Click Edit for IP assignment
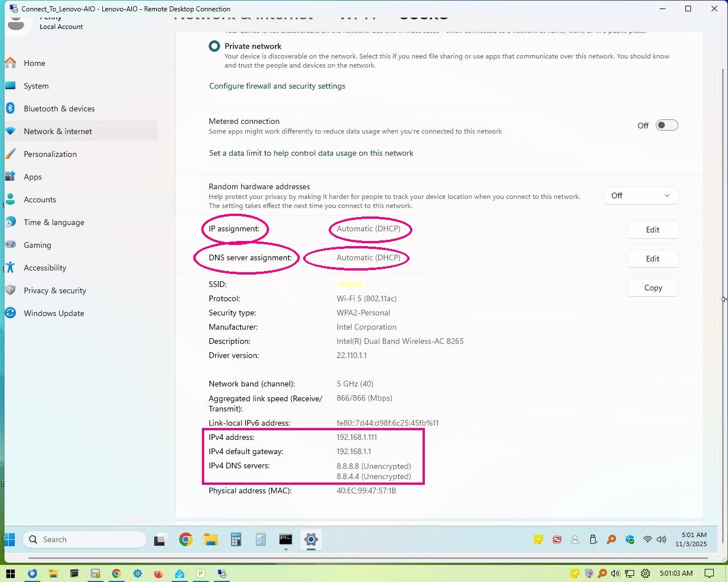 (652, 230)
